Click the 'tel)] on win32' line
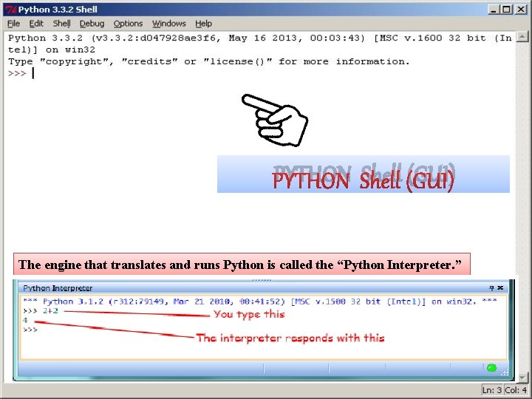Image resolution: width=532 pixels, height=399 pixels. click(52, 50)
